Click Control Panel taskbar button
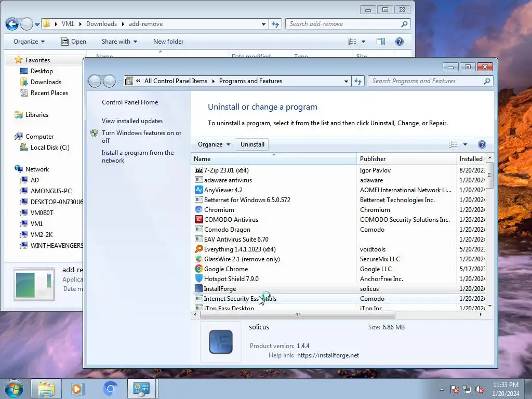532x399 pixels. pos(141,389)
